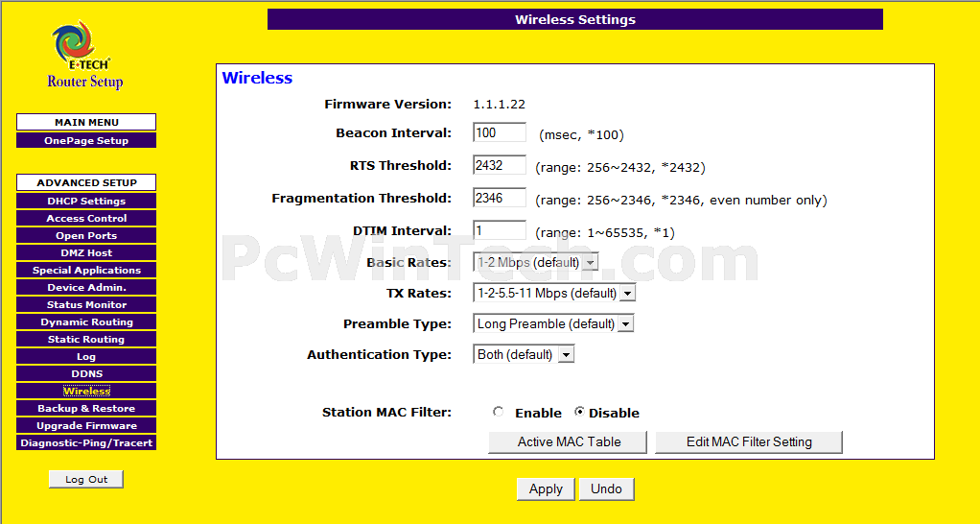The height and width of the screenshot is (524, 980).
Task: Open OnePage Setup from main menu
Action: point(86,141)
